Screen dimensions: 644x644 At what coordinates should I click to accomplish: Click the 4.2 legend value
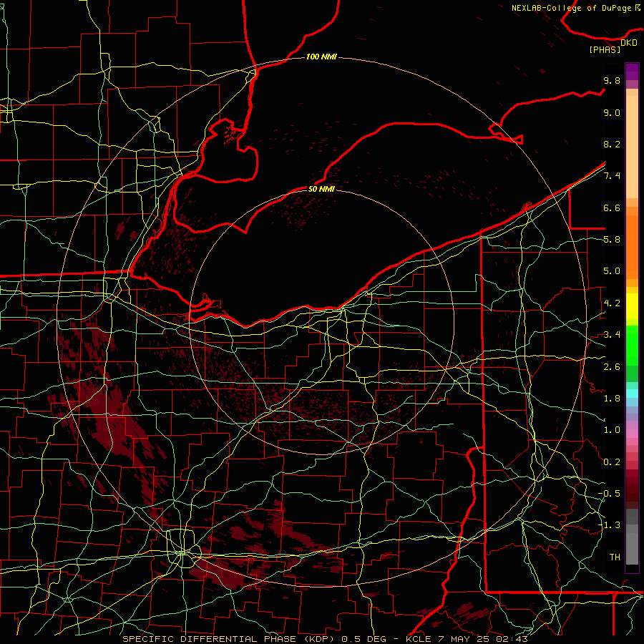pos(612,303)
